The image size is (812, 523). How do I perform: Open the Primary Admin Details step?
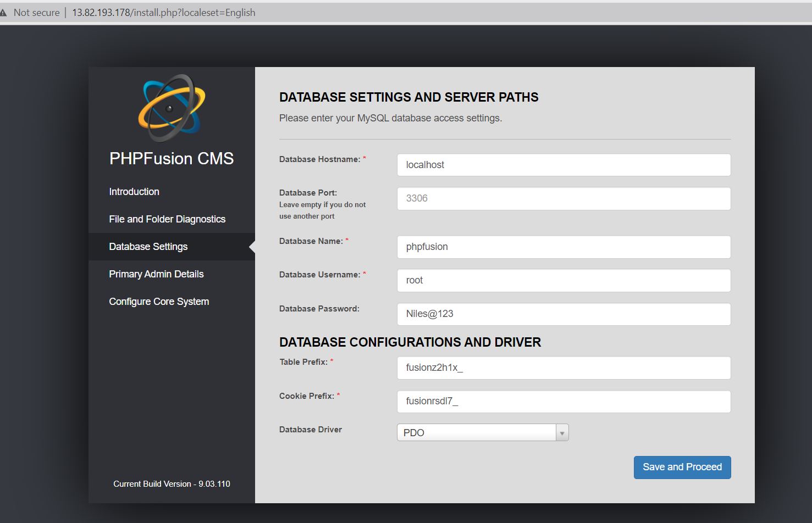click(156, 274)
